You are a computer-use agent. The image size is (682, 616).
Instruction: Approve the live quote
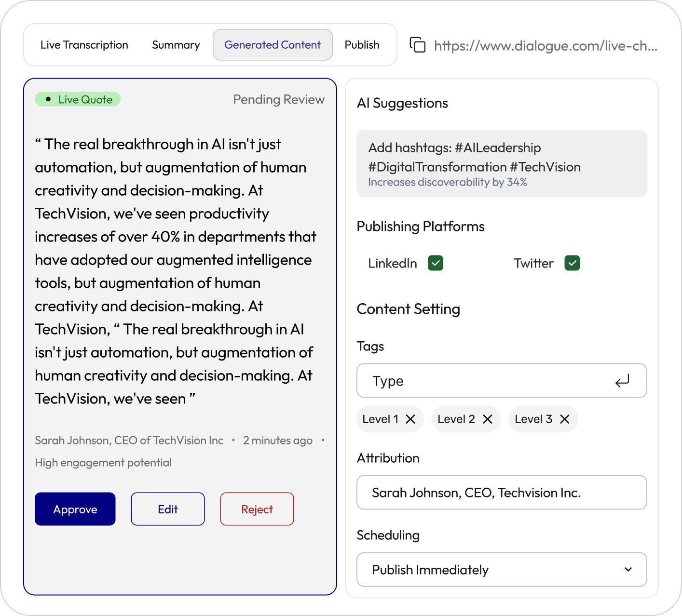tap(75, 509)
